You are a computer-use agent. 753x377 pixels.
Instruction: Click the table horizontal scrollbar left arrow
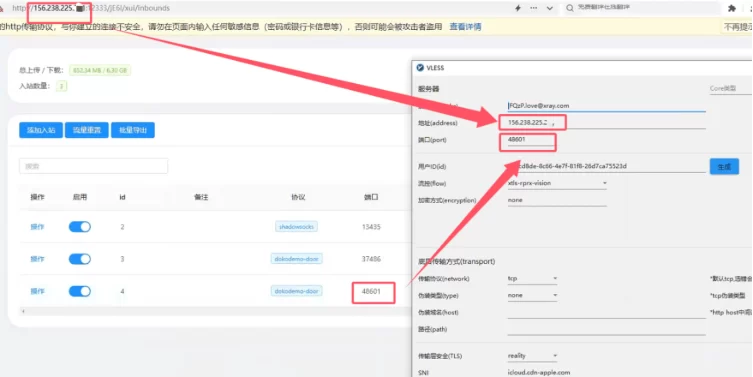click(23, 312)
